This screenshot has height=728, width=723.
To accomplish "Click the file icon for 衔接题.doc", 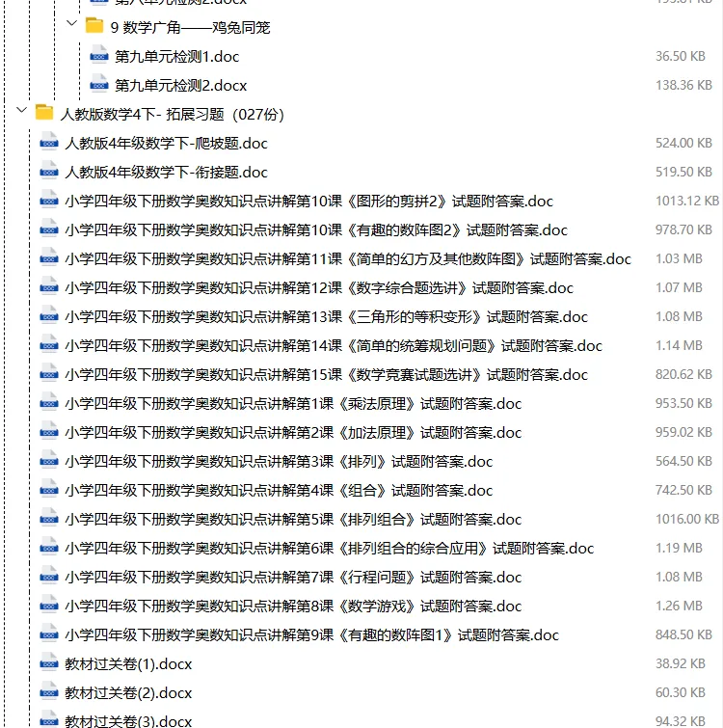I will pos(49,170).
